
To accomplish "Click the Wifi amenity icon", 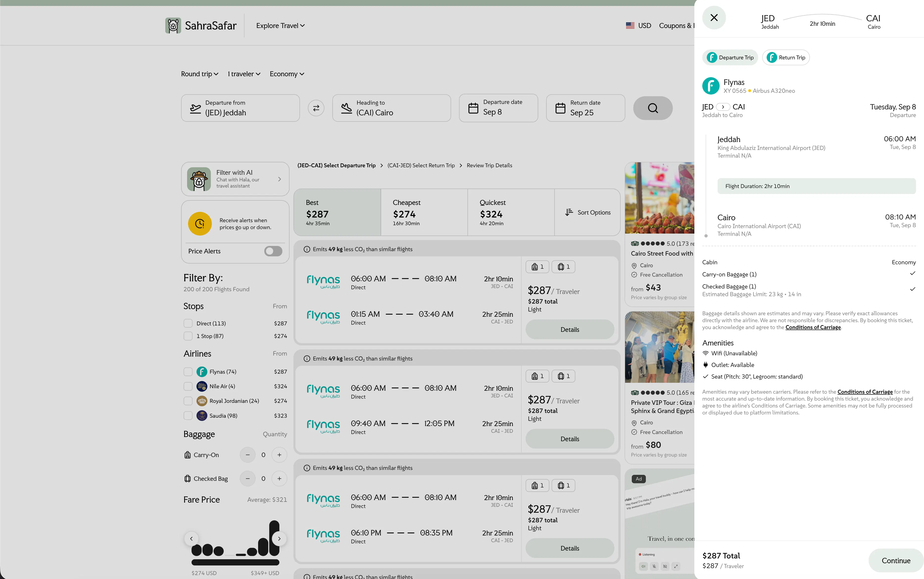I will pyautogui.click(x=705, y=353).
